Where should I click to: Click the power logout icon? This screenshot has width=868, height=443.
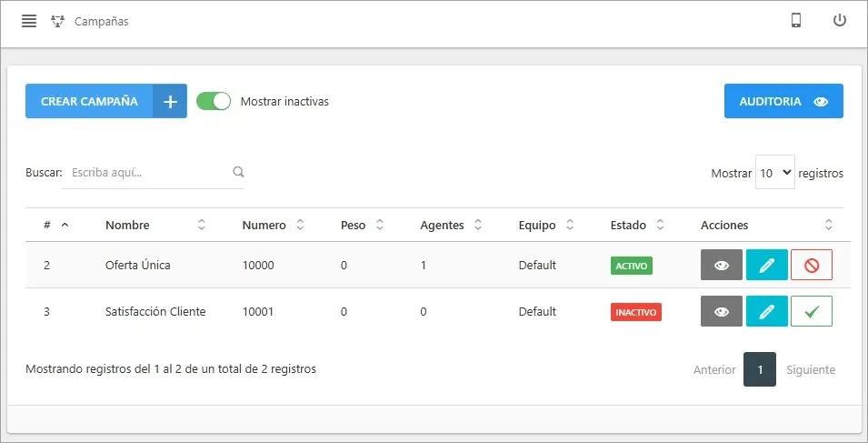[x=840, y=21]
